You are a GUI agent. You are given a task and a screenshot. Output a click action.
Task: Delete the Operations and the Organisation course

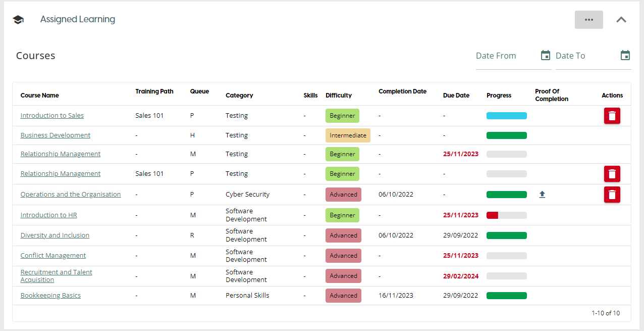tap(612, 195)
